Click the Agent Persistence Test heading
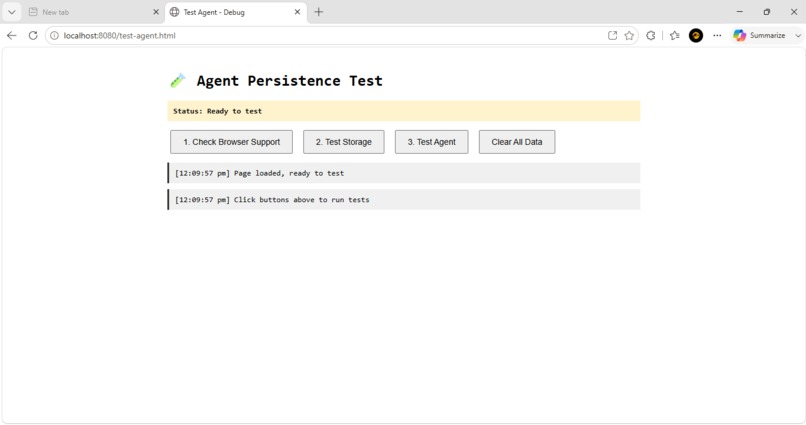Viewport: 806px width, 425px height. pos(289,81)
